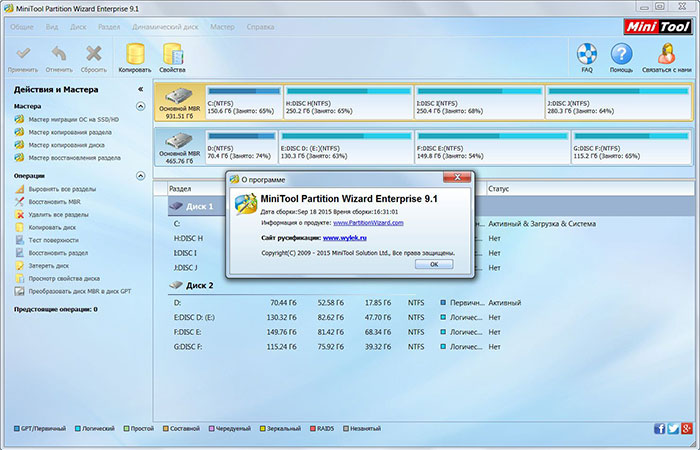Launch Мастер копирования раздела
The image size is (700, 450).
coord(63,132)
